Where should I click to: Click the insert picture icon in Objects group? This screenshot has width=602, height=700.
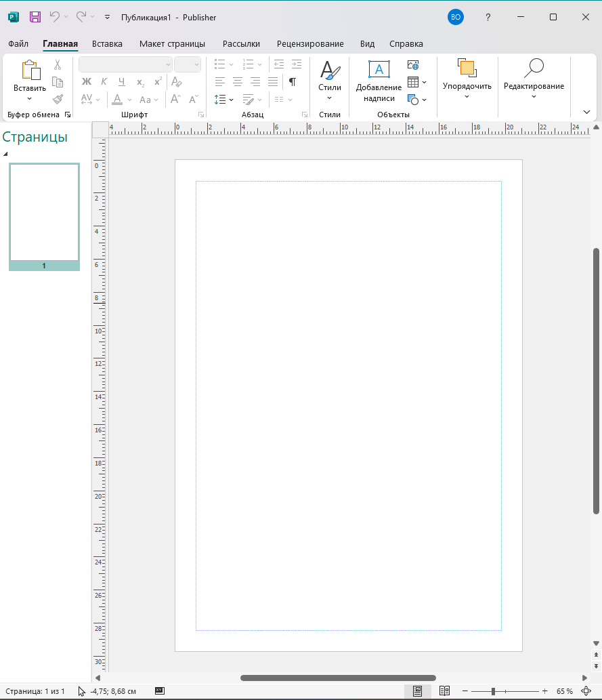click(x=413, y=65)
